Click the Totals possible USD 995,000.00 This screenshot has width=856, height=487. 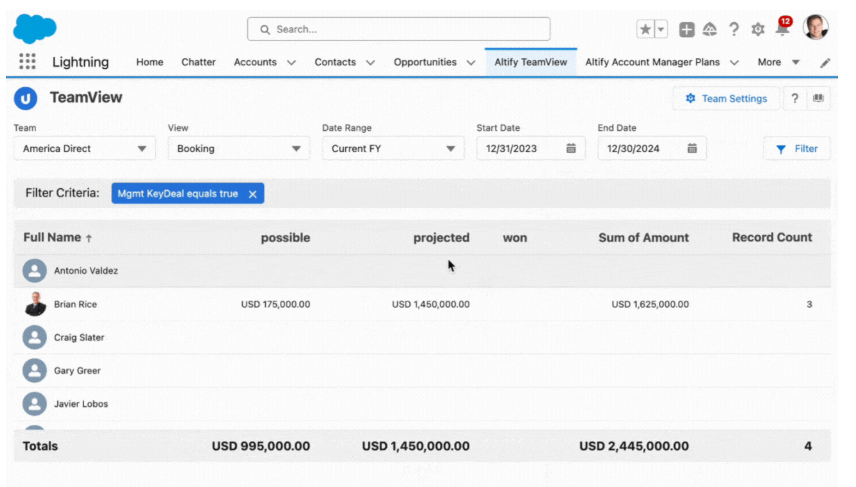[261, 446]
